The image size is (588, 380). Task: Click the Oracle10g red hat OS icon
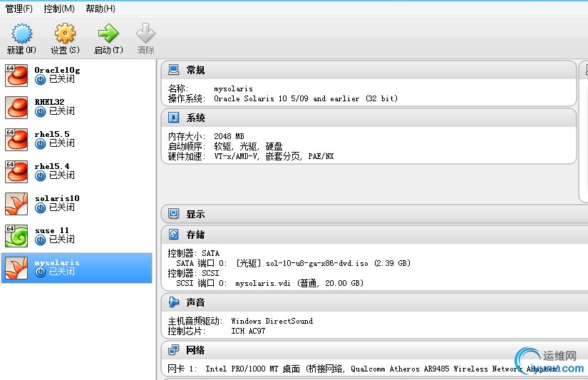pos(16,76)
